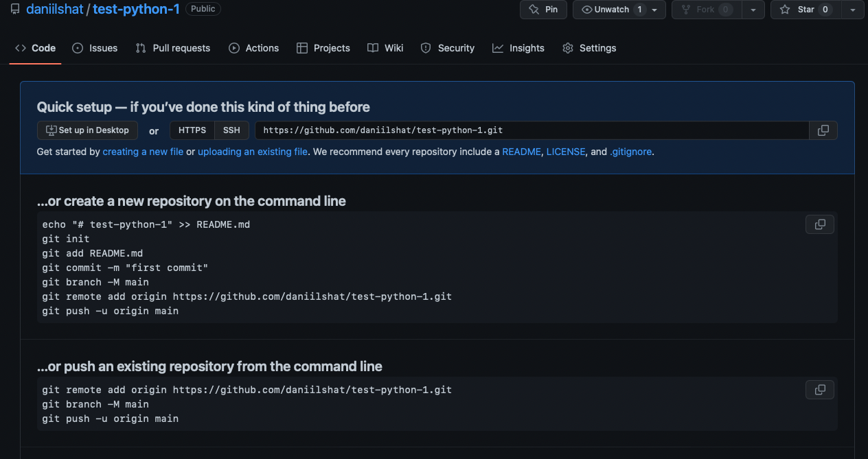868x459 pixels.
Task: Open the test-python-1 repository link
Action: pyautogui.click(x=136, y=9)
